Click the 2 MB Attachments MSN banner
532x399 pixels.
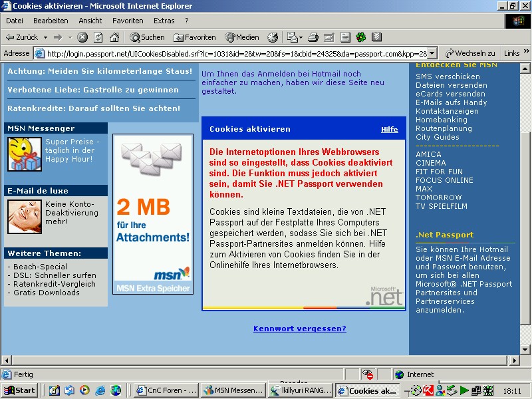coord(153,214)
